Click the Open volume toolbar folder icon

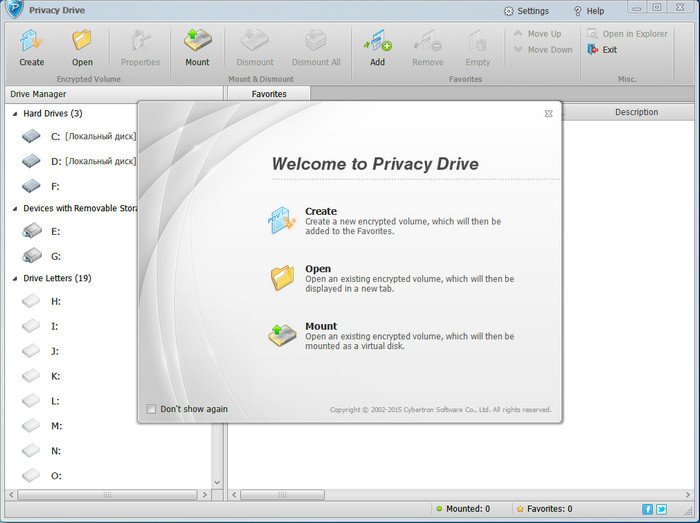[82, 41]
